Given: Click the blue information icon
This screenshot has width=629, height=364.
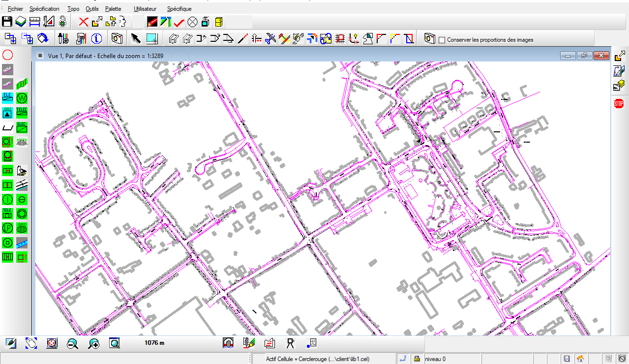Looking at the screenshot, I should coord(97,38).
